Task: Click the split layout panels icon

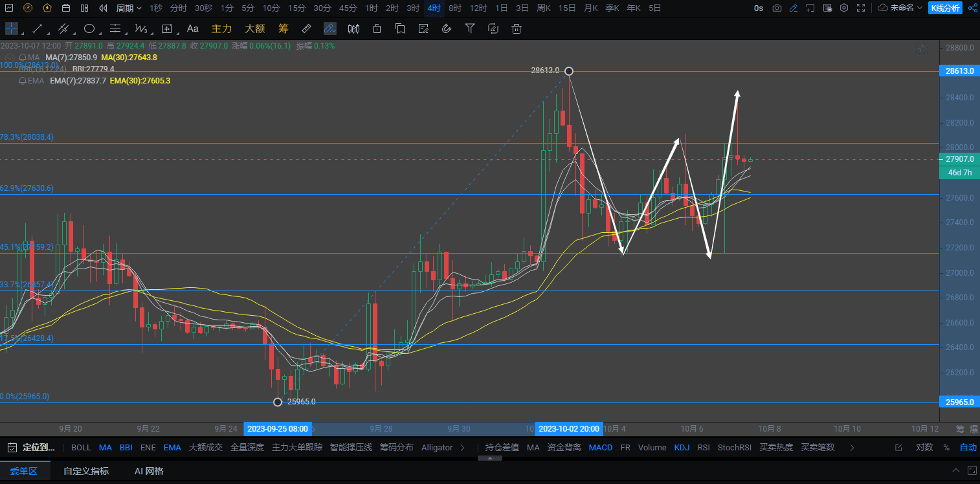Action: point(85,8)
